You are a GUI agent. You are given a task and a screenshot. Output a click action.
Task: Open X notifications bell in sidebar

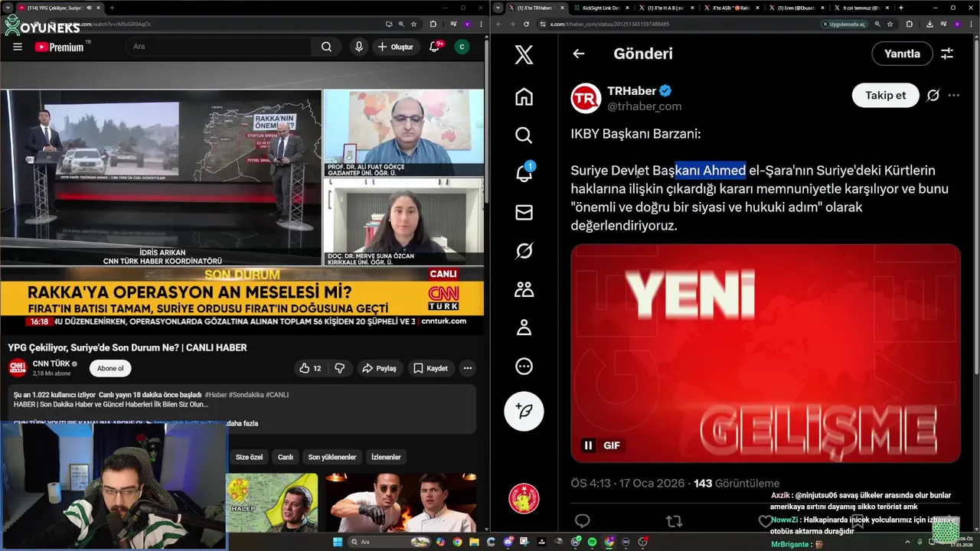pyautogui.click(x=524, y=174)
